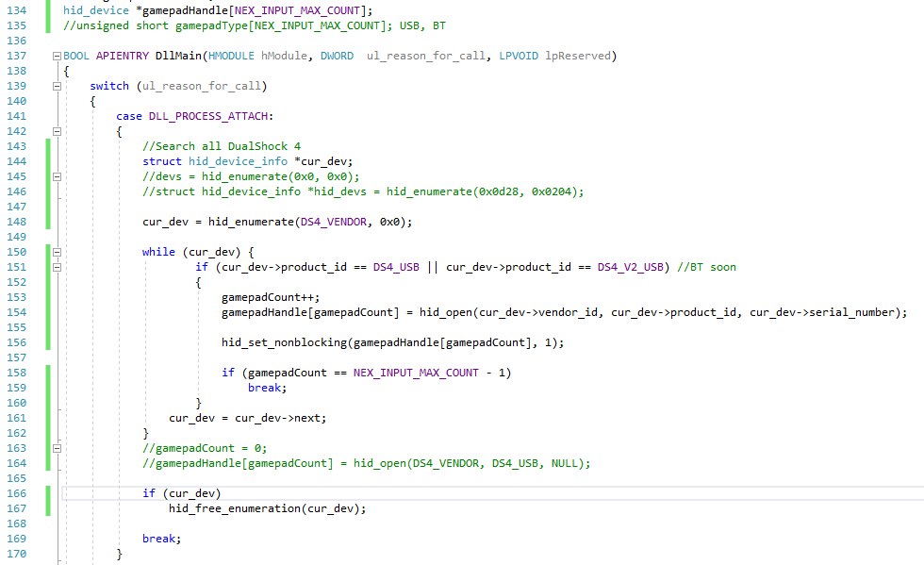The width and height of the screenshot is (924, 565).
Task: Collapse the comment block starting at line 145
Action: tap(57, 176)
